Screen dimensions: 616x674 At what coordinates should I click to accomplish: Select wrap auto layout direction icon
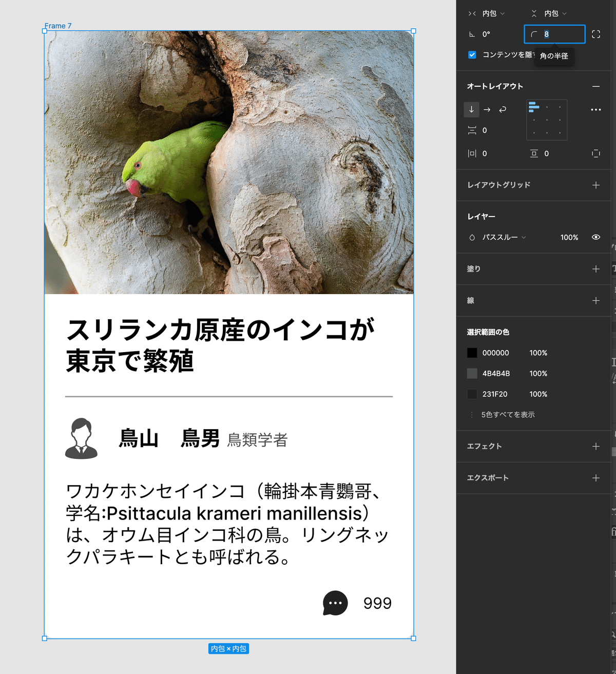[503, 109]
